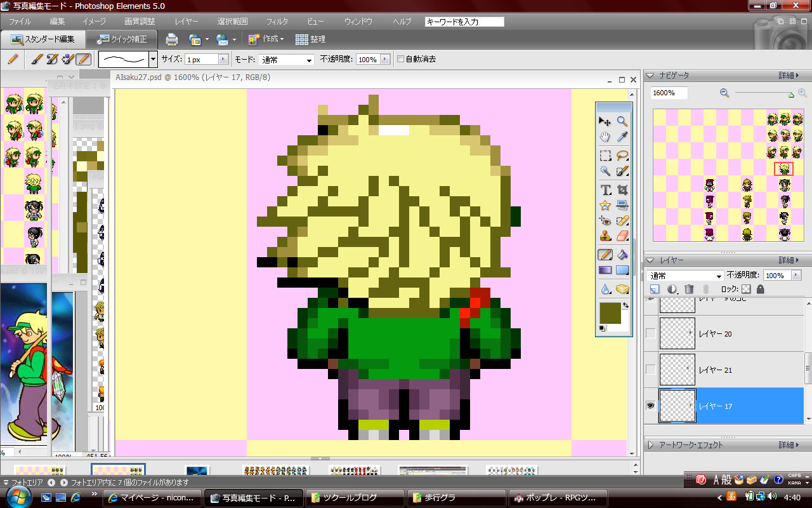Select the Type tool
This screenshot has height=508, width=812.
(x=605, y=189)
